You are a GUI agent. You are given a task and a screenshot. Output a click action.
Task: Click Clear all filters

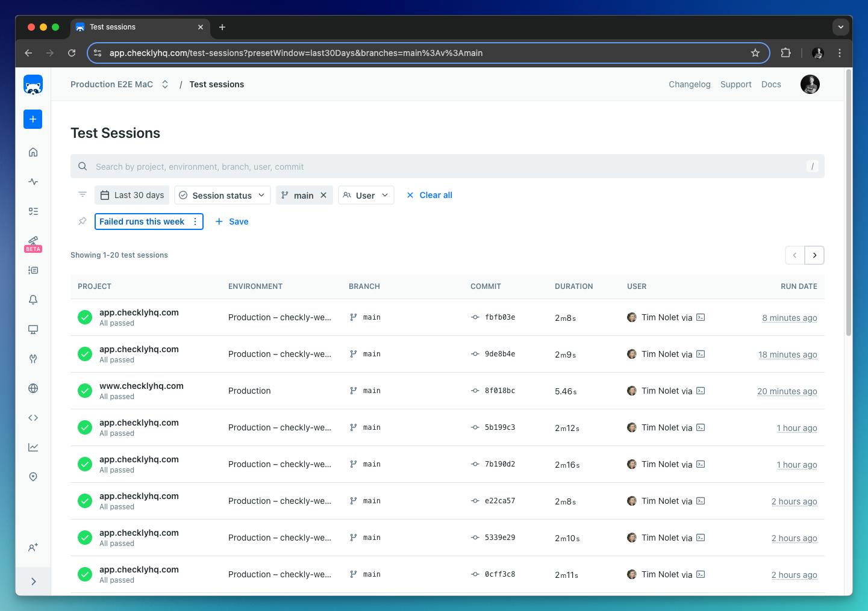tap(429, 195)
